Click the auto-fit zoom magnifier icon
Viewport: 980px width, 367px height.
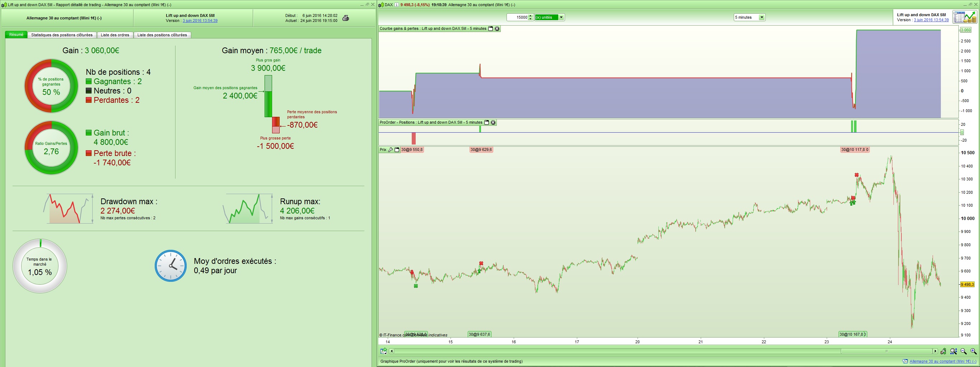tap(953, 352)
